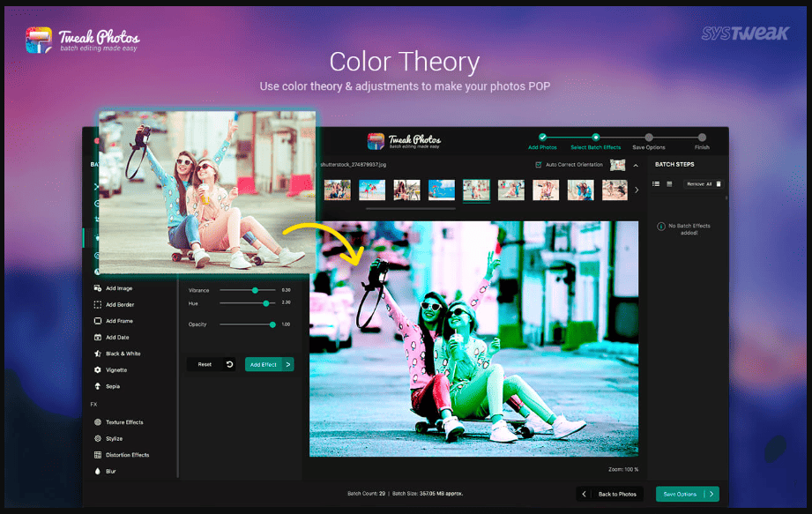This screenshot has width=812, height=514.
Task: Collapse the photo filmstrip with up chevron
Action: click(636, 166)
